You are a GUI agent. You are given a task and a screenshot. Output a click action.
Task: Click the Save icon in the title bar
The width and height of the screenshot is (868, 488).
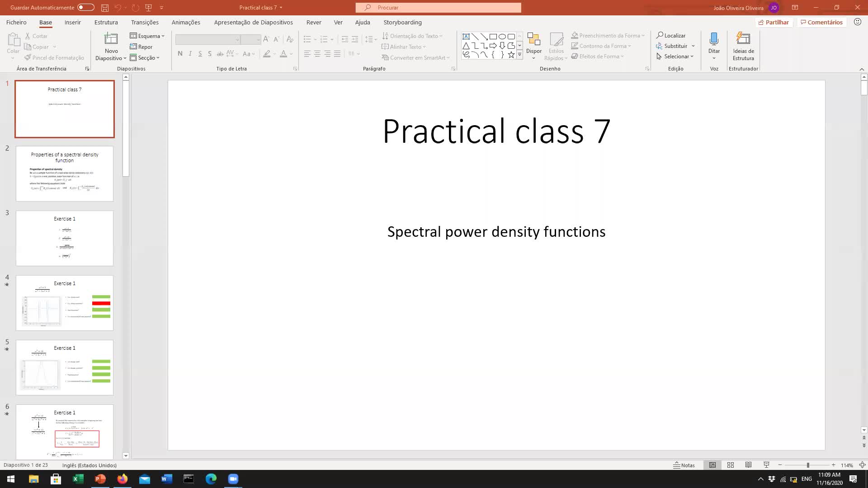104,8
